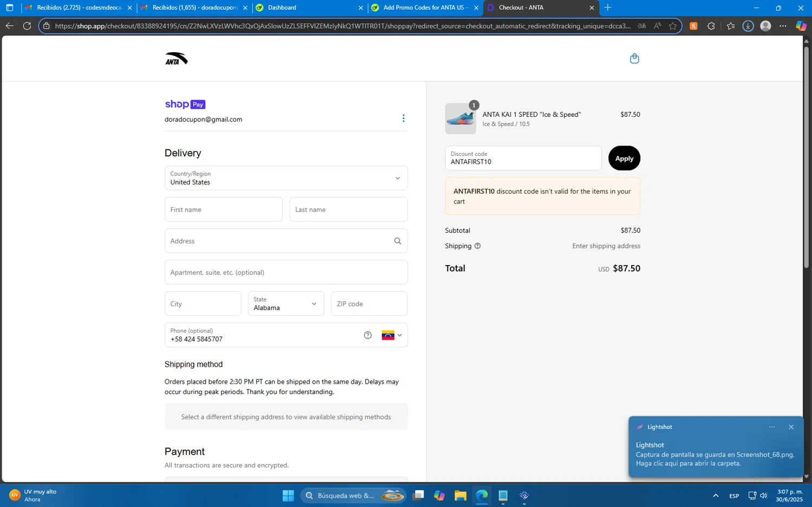Dismiss the Lightshot notification
The image size is (812, 507).
point(791,427)
